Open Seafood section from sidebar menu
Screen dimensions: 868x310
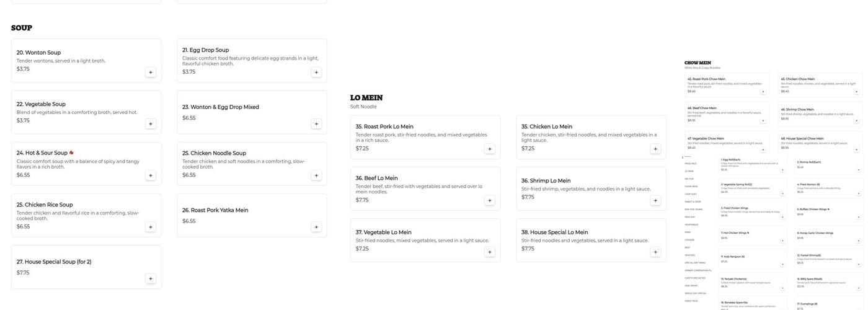coord(690,255)
